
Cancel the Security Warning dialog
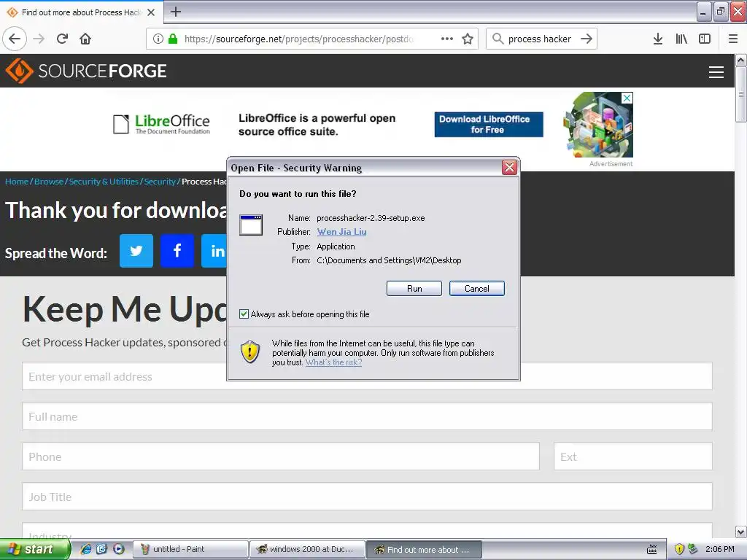point(477,289)
